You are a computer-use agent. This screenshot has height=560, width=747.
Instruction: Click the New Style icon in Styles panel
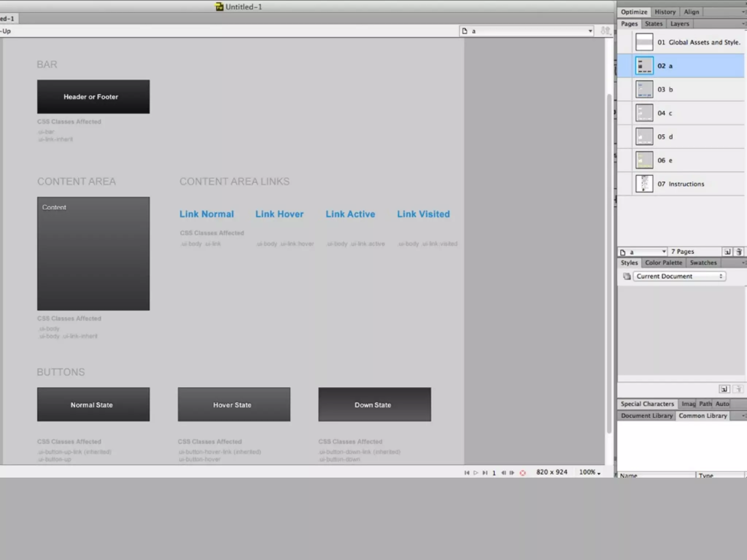724,389
